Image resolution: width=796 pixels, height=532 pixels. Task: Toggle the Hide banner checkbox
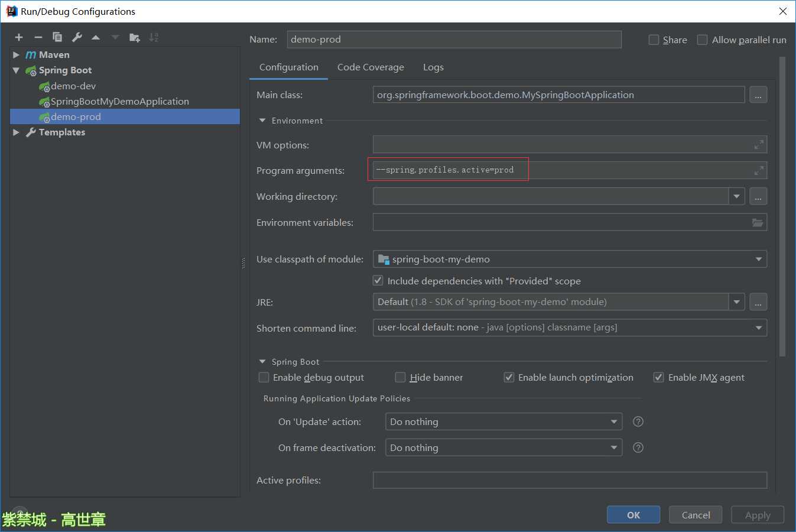pyautogui.click(x=401, y=377)
